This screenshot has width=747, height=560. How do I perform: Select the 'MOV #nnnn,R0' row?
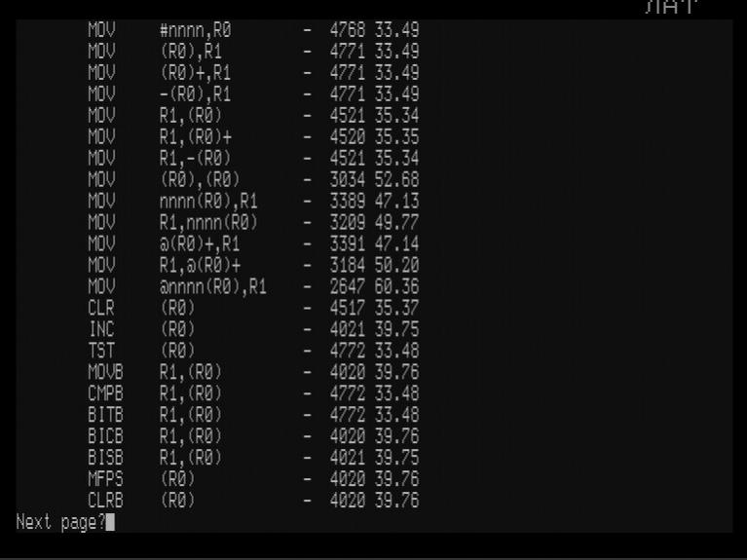coord(253,30)
